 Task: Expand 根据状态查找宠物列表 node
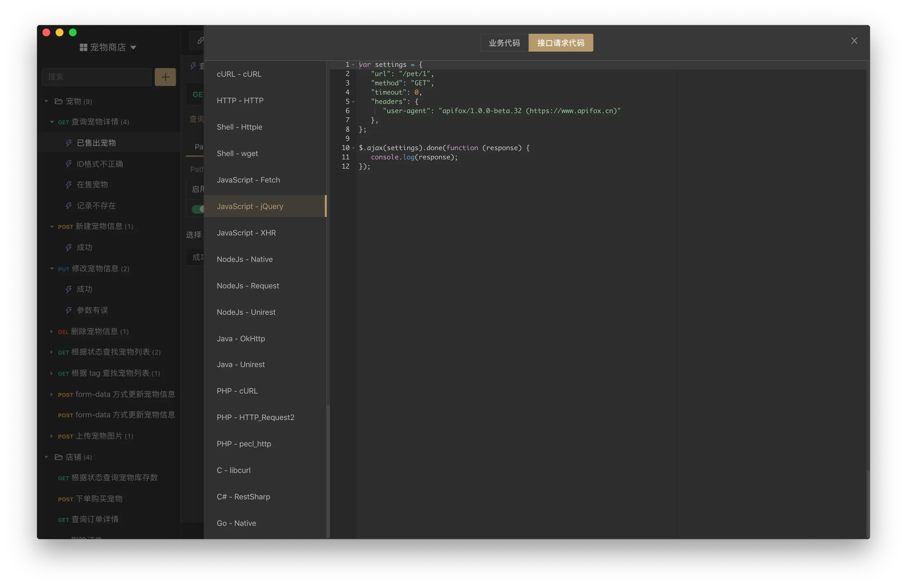[52, 352]
